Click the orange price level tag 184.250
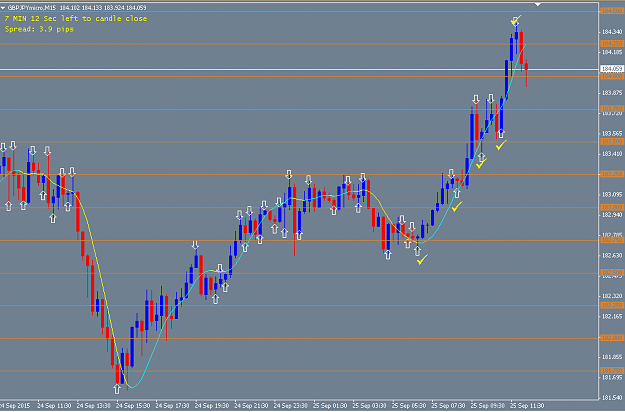Image resolution: width=625 pixels, height=412 pixels. tap(612, 43)
